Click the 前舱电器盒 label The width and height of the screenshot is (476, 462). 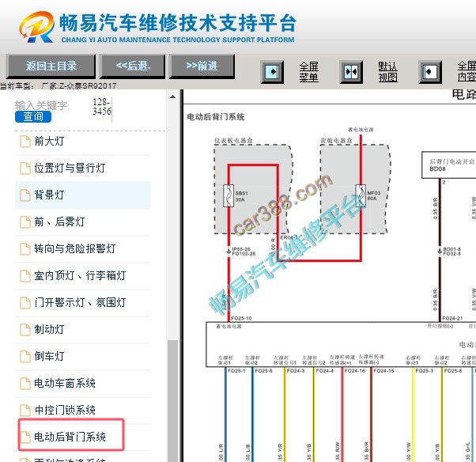(x=336, y=141)
